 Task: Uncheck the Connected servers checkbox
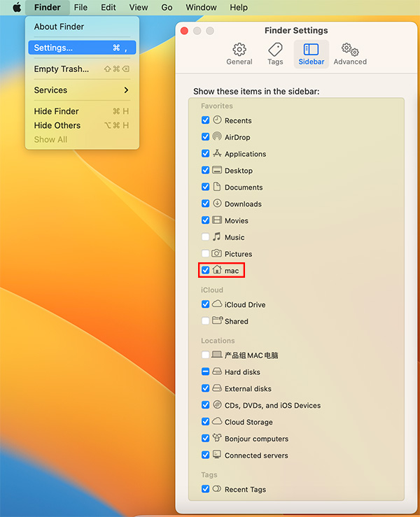[205, 455]
